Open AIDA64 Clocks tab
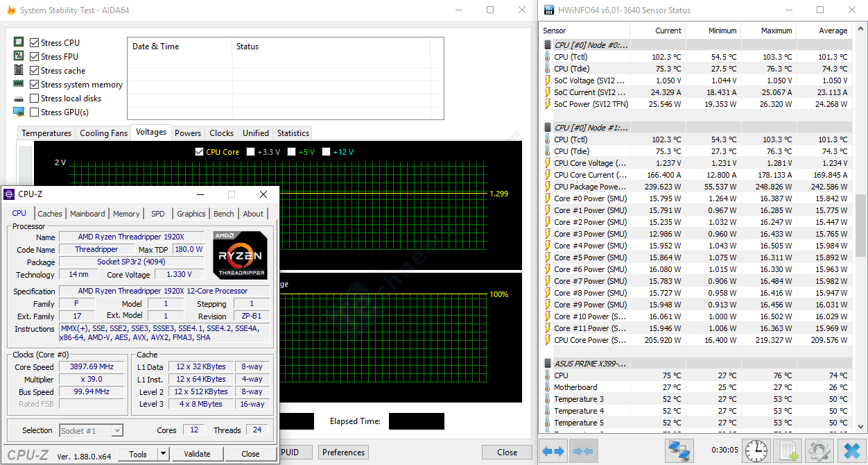The height and width of the screenshot is (465, 868). coord(221,133)
